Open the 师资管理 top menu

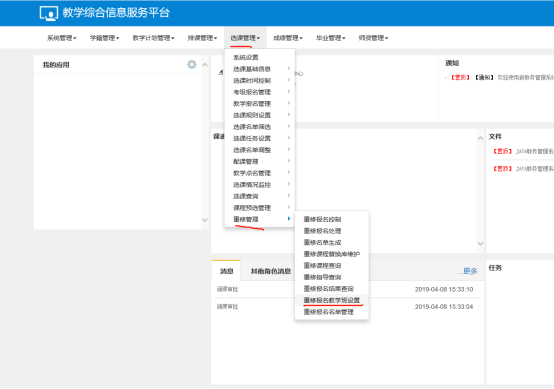[373, 38]
